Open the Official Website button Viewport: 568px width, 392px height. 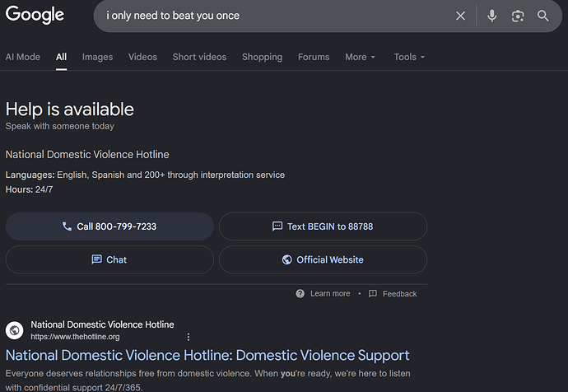pyautogui.click(x=324, y=259)
